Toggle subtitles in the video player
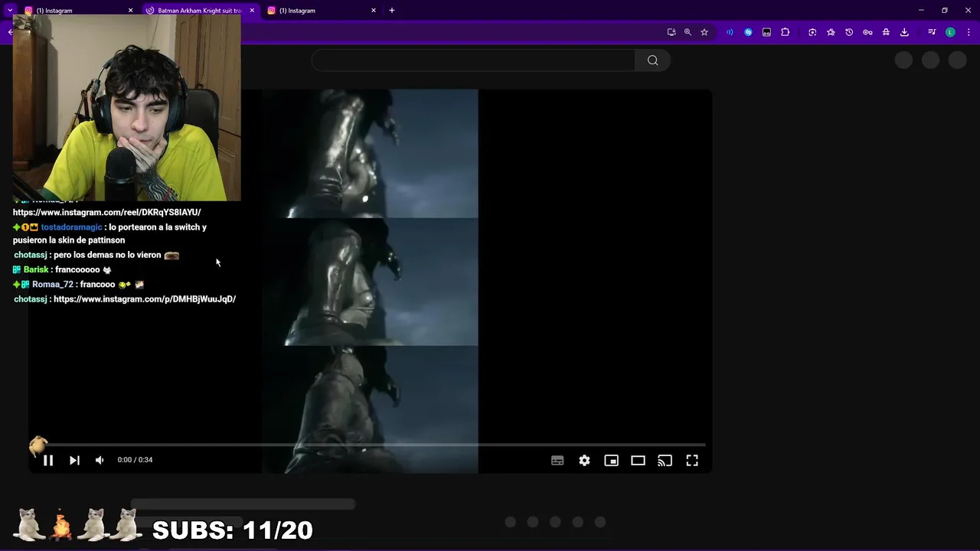Screen dimensions: 980x551 (557, 460)
